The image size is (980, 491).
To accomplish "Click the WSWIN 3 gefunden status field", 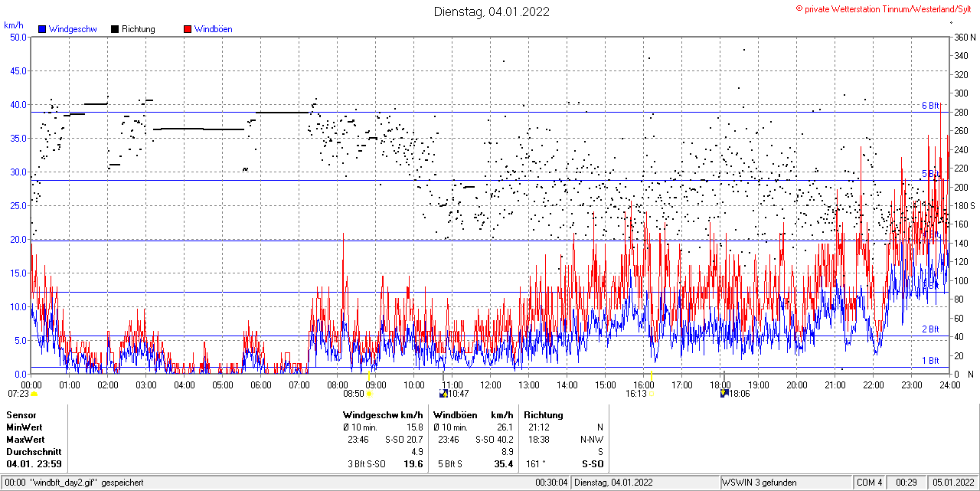I will tap(759, 483).
